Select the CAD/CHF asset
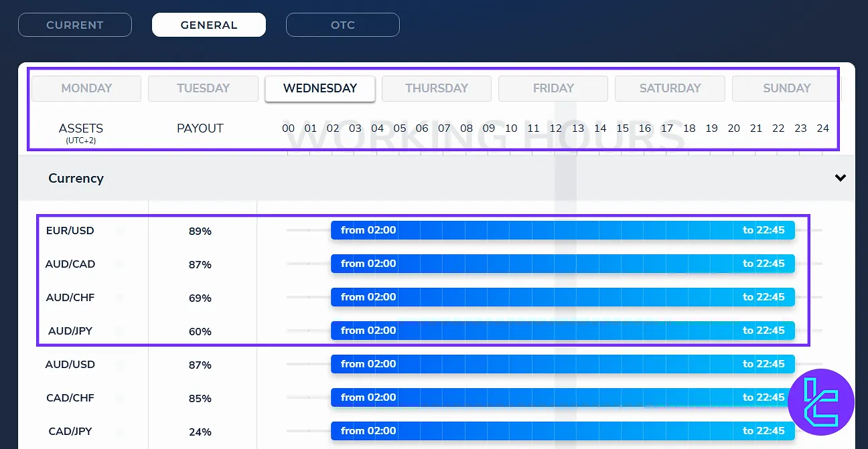 click(70, 398)
